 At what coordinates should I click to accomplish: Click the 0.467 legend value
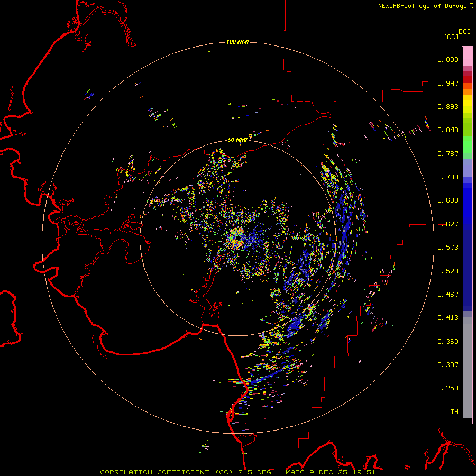click(x=448, y=295)
